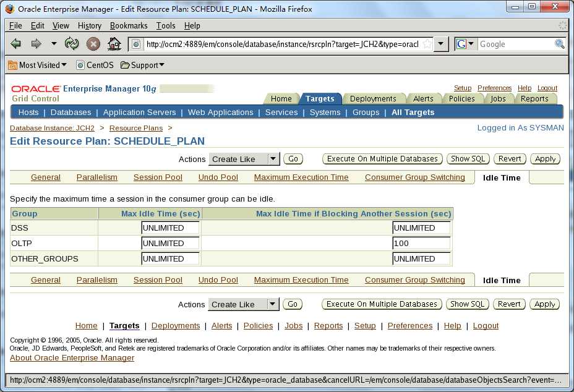Click the Logout link in the header

(x=547, y=88)
